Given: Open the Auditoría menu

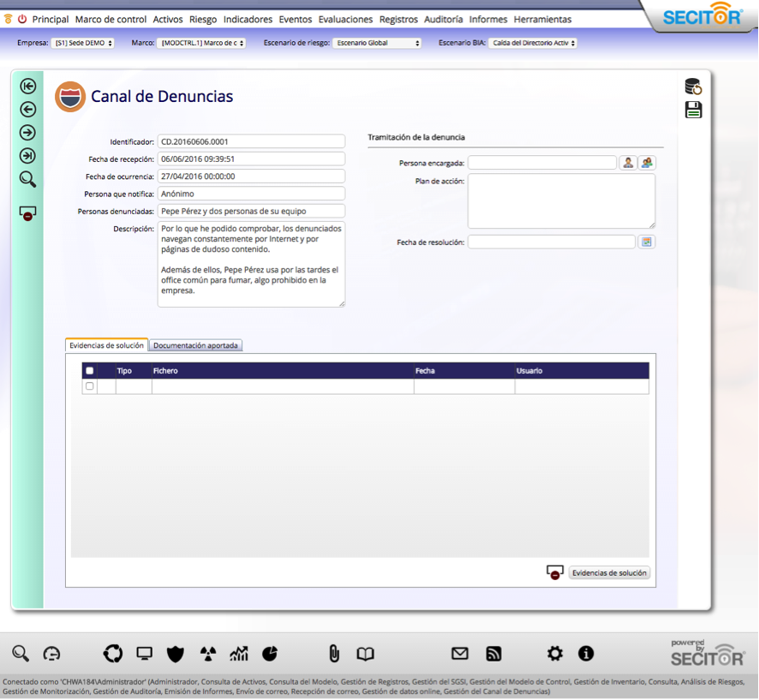Looking at the screenshot, I should pyautogui.click(x=443, y=19).
